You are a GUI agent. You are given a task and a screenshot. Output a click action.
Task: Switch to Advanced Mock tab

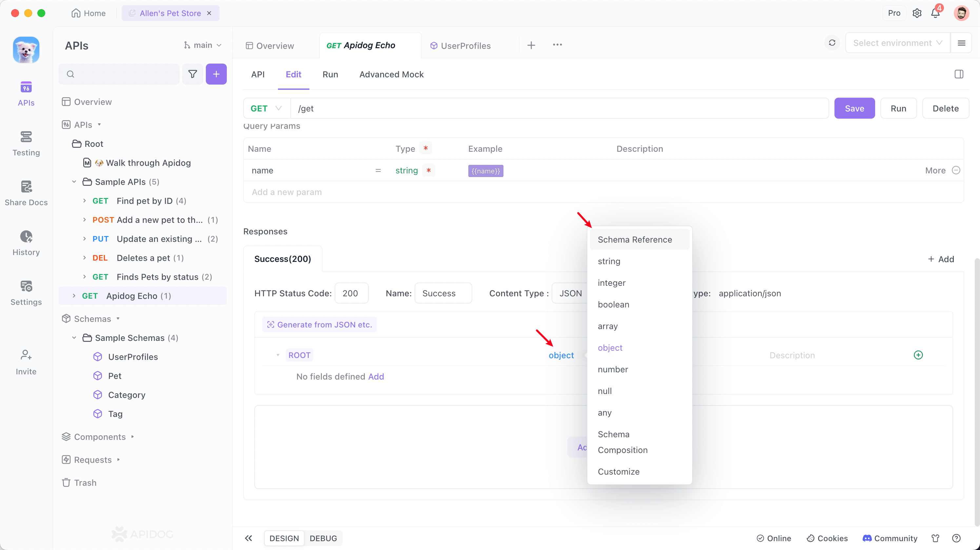coord(391,74)
